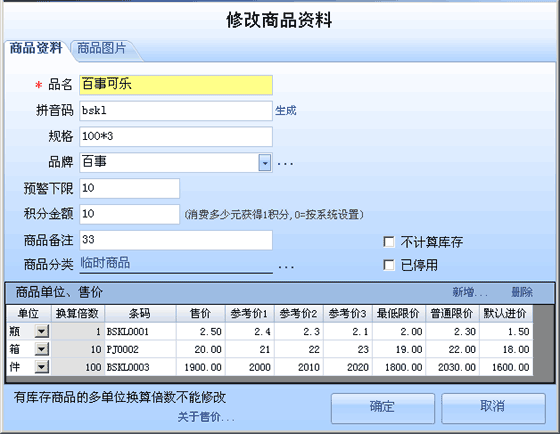Click the 售价 cell 20.00
The width and height of the screenshot is (560, 434).
point(200,349)
